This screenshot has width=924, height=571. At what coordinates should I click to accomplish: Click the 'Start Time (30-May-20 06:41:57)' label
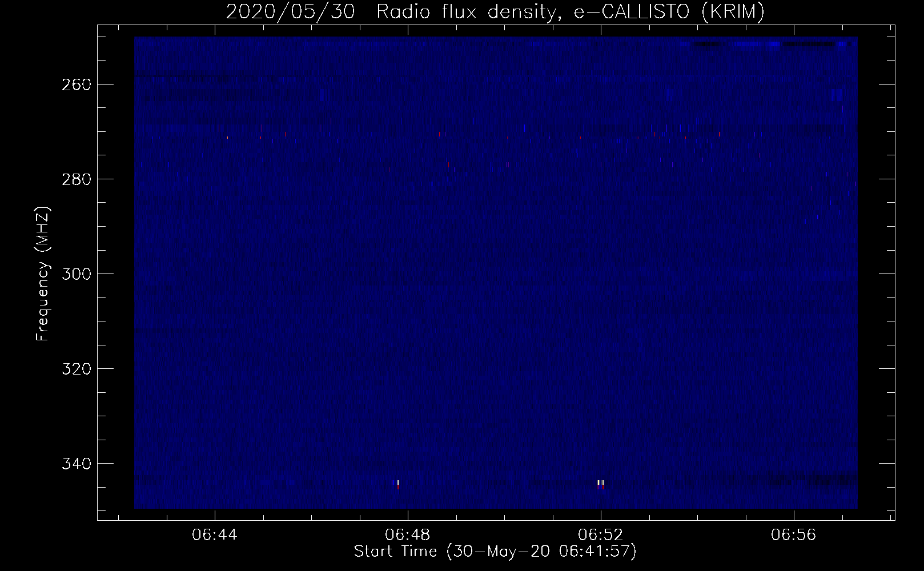click(x=495, y=552)
